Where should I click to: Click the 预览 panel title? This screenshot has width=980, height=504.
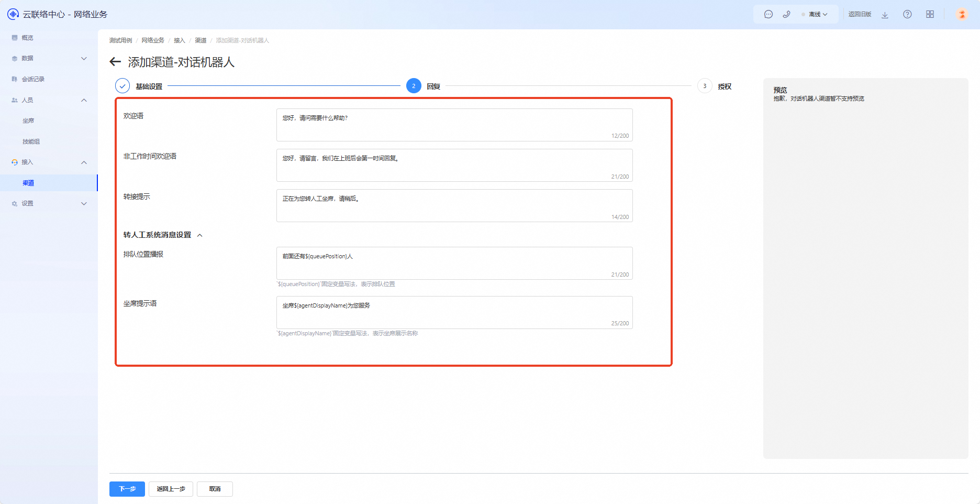(780, 90)
